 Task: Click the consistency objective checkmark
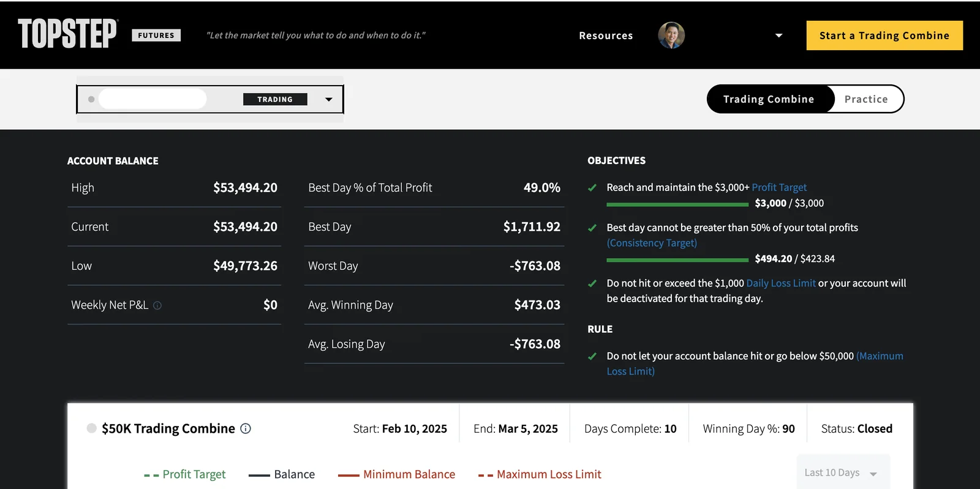(x=592, y=228)
